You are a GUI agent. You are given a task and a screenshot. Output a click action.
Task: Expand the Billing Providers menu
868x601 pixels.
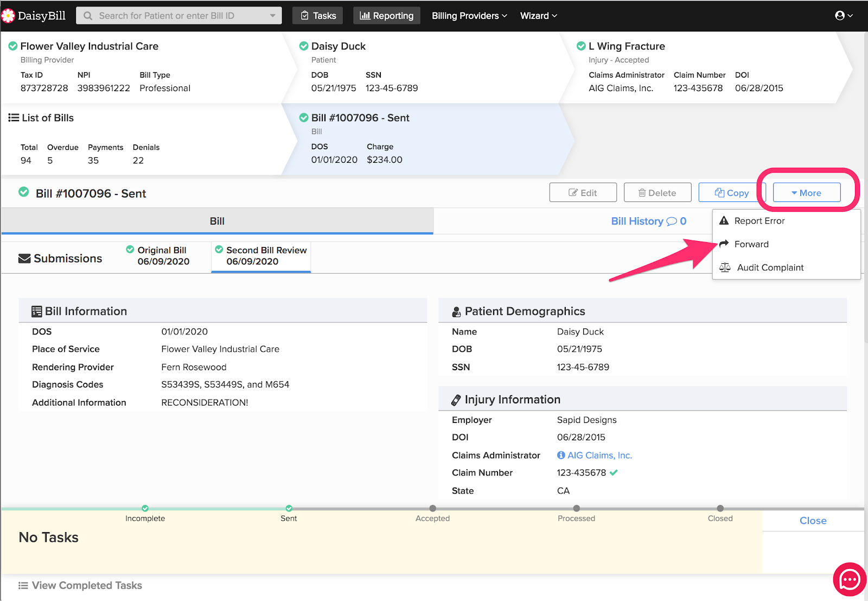click(x=469, y=16)
